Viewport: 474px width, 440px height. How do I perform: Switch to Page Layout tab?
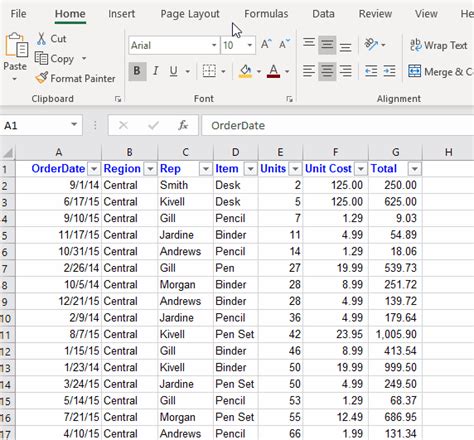coord(190,14)
